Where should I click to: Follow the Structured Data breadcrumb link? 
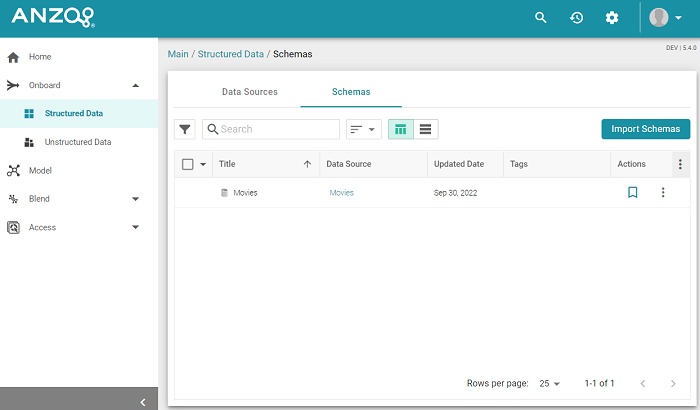pyautogui.click(x=231, y=54)
